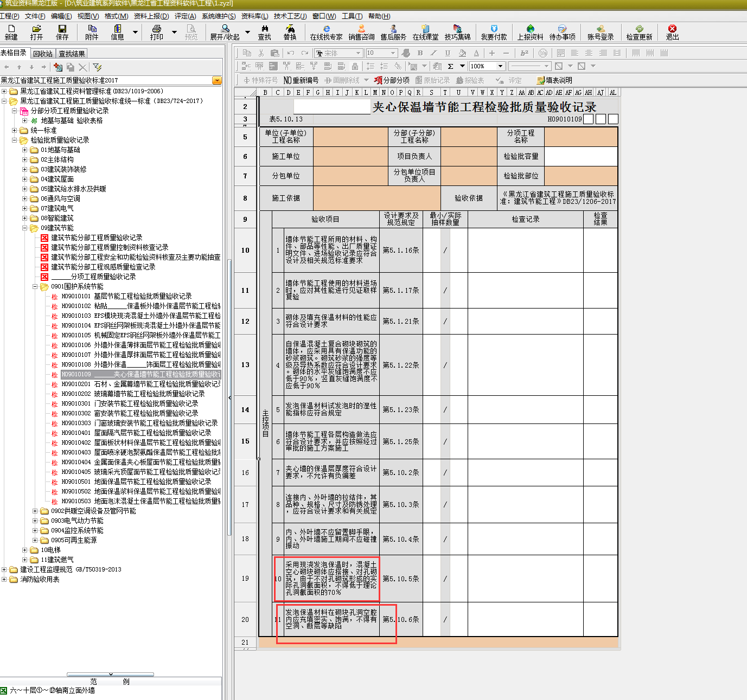Image resolution: width=747 pixels, height=700 pixels.
Task: Click the left-arrow icon in tree toolbar
Action: 7,67
